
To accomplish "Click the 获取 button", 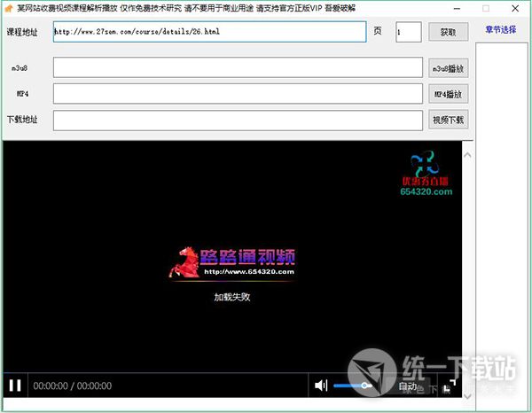I will [448, 32].
